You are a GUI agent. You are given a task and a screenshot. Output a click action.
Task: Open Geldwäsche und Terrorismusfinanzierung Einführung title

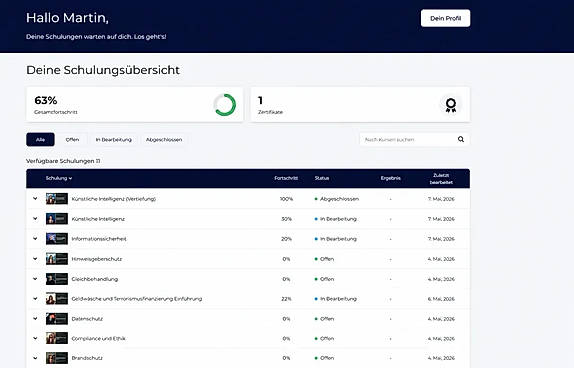[x=137, y=299]
